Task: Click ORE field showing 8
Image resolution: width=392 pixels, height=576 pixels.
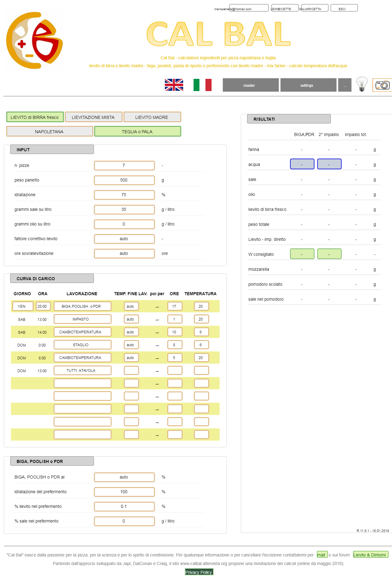Action: coord(175,345)
